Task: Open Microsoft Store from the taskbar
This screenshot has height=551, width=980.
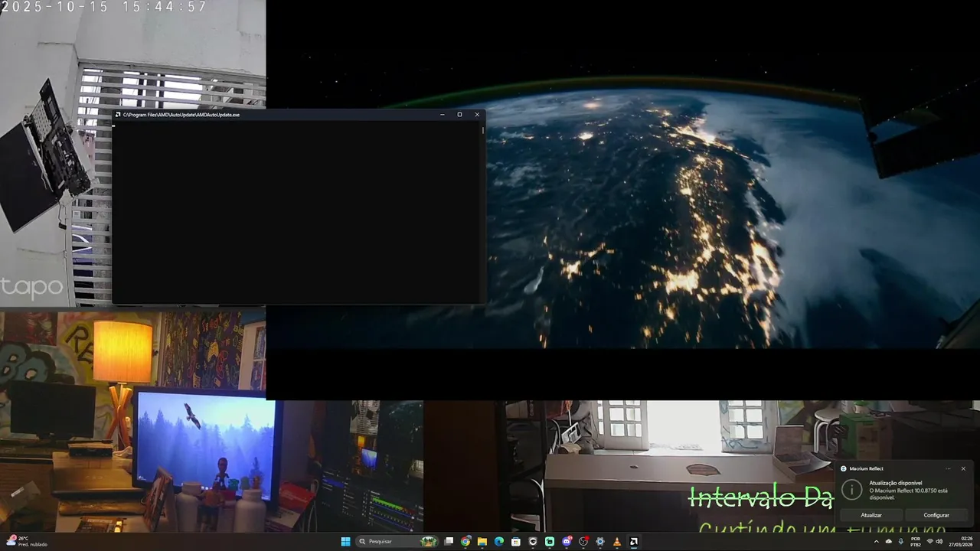Action: [516, 542]
